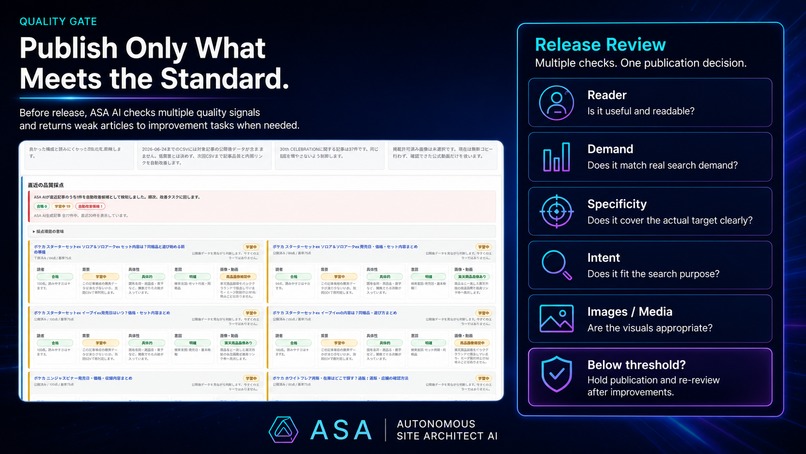Image resolution: width=806 pixels, height=454 pixels.
Task: Click the shield checkmark icon beside Below threshold
Action: tap(556, 374)
